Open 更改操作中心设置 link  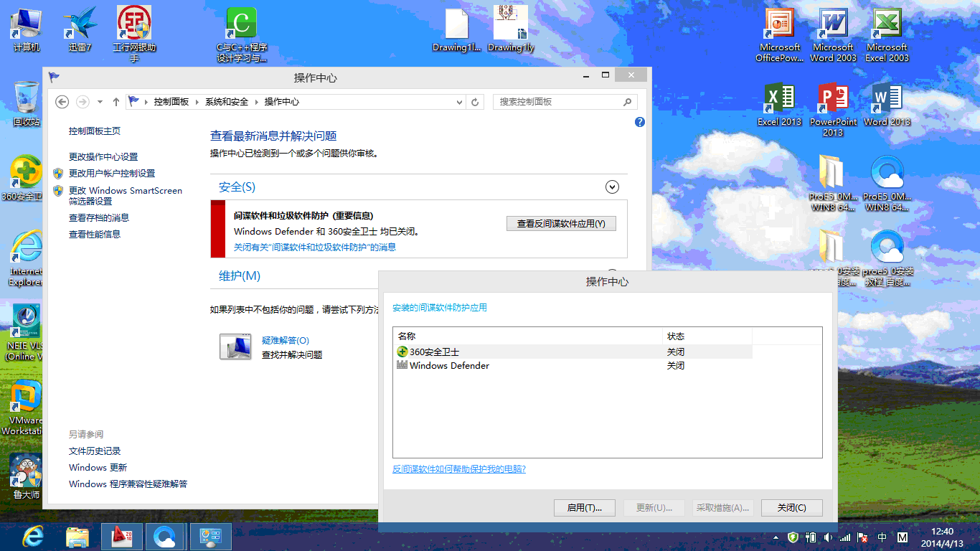(x=103, y=156)
